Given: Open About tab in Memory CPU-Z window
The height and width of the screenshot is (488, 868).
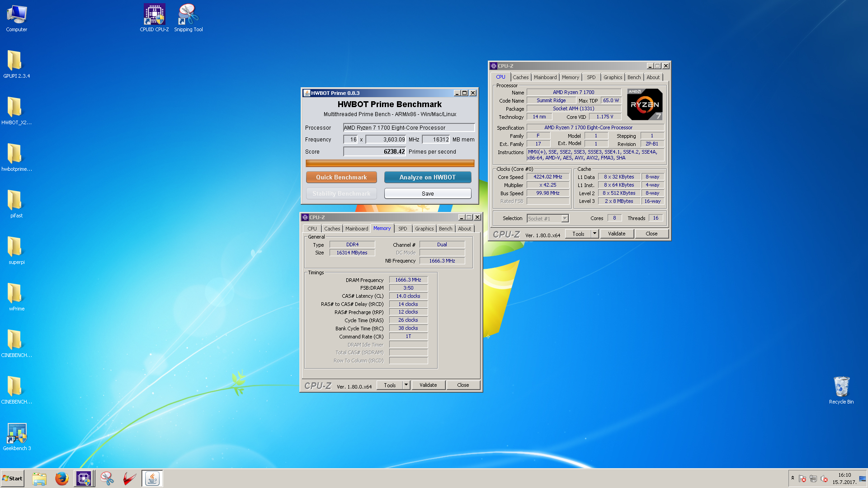Looking at the screenshot, I should tap(465, 229).
